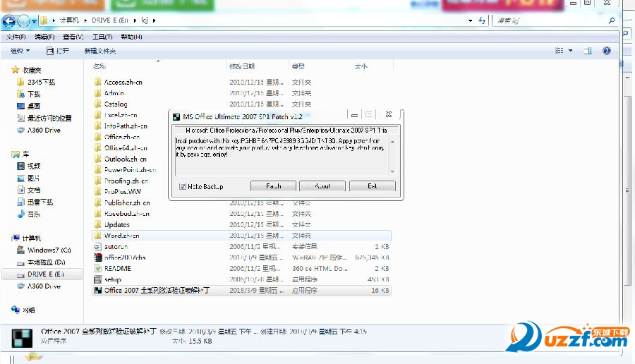Viewport: 635px width, 364px height.
Task: Open the 查看(V) menu
Action: coord(73,37)
